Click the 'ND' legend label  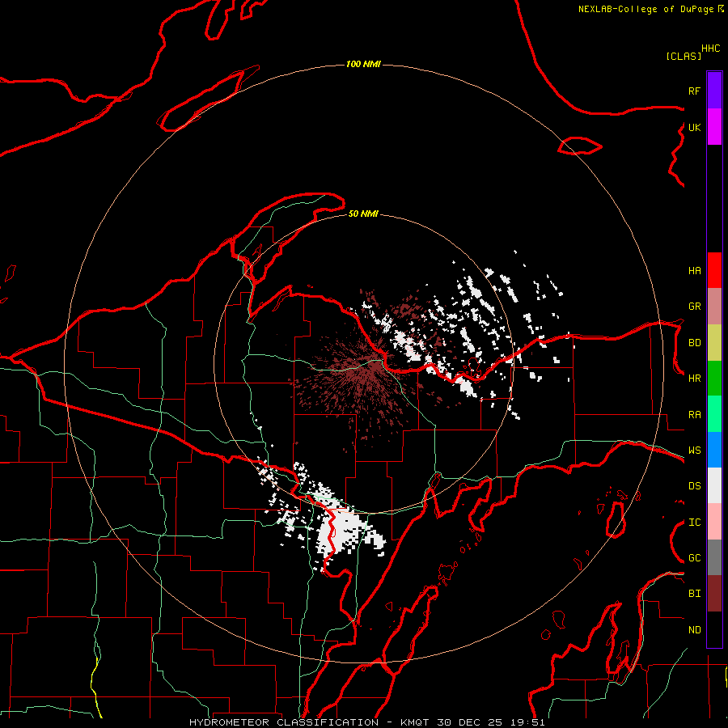[694, 630]
